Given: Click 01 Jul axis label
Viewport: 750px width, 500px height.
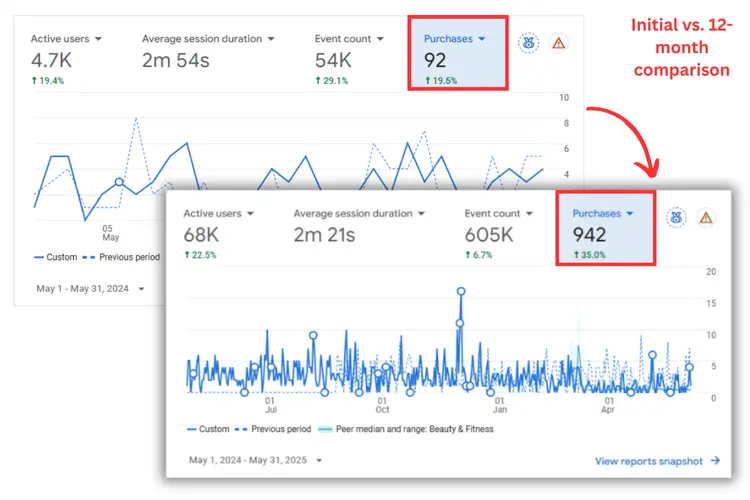Looking at the screenshot, I should tap(270, 405).
